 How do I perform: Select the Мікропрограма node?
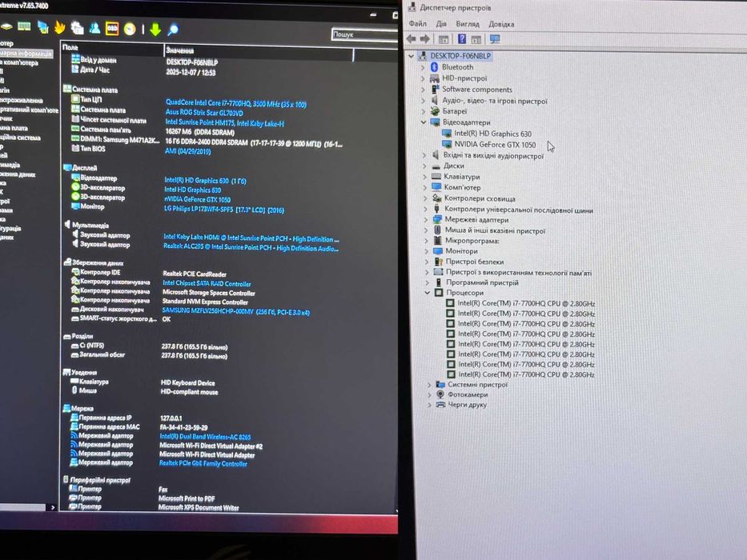coord(472,241)
